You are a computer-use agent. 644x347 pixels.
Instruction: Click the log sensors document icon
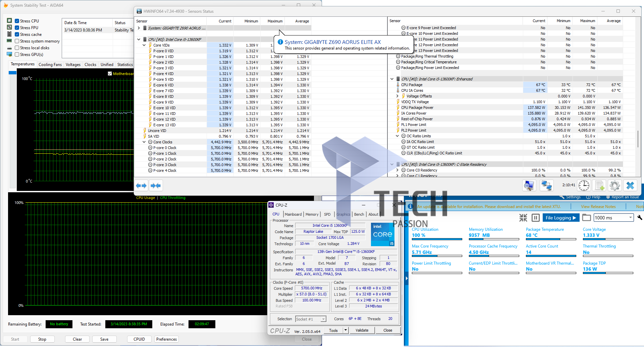click(x=599, y=186)
